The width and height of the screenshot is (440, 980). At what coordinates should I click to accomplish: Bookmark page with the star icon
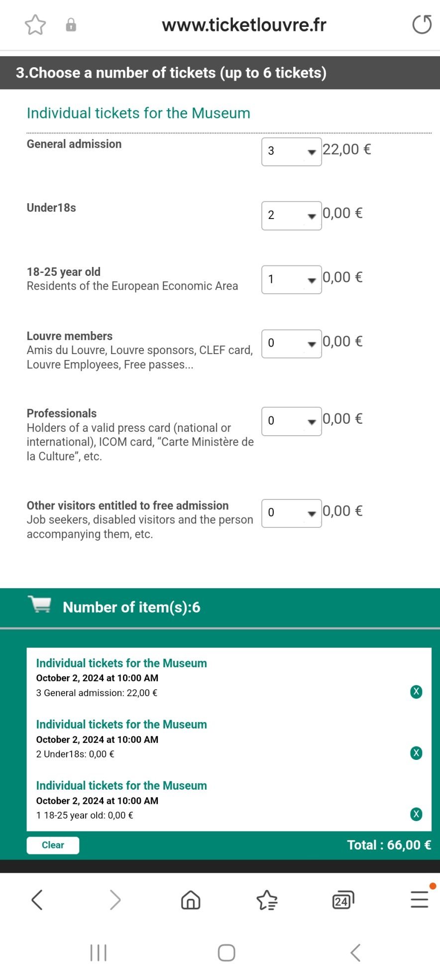click(x=35, y=25)
